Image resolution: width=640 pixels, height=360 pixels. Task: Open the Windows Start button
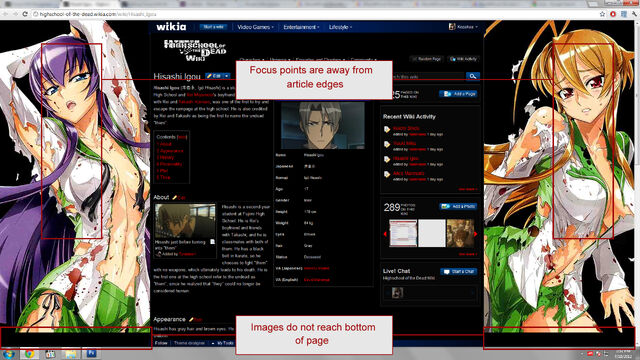click(8, 353)
